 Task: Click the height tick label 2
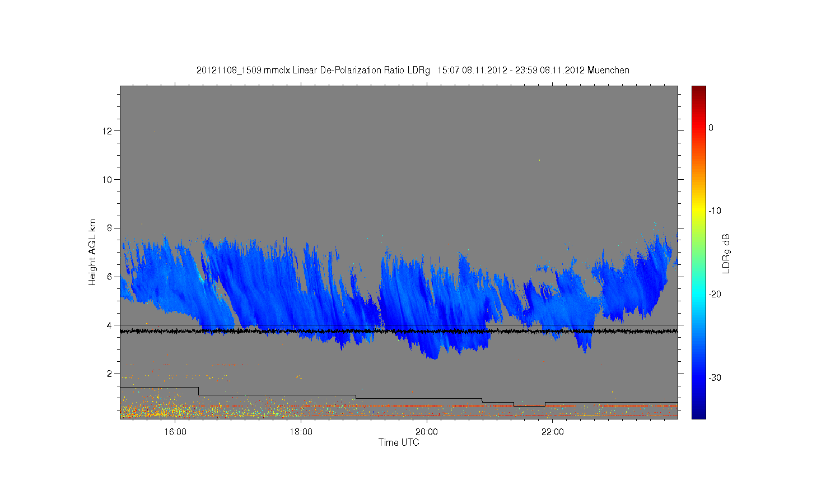point(110,374)
